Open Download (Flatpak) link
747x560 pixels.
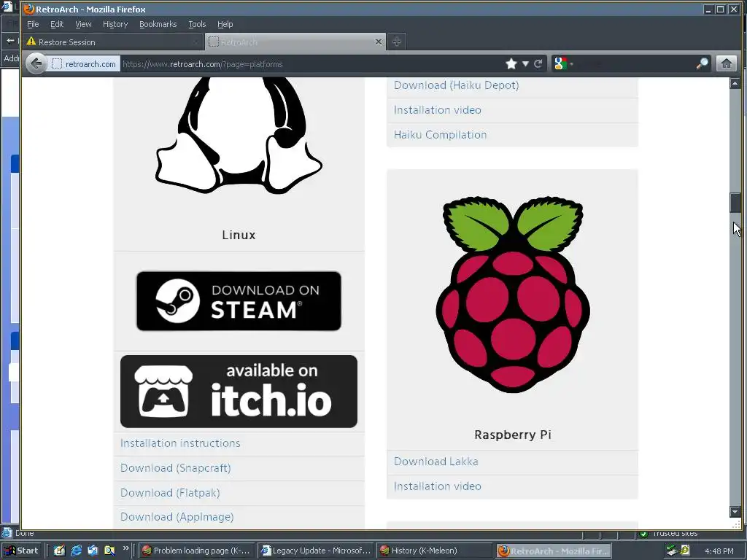[170, 493]
